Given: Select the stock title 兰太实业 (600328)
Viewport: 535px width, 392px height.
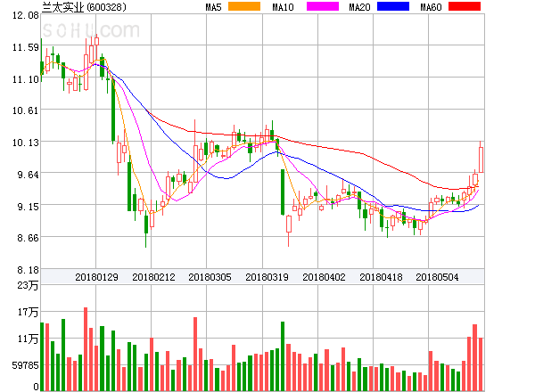Looking at the screenshot, I should [x=84, y=7].
